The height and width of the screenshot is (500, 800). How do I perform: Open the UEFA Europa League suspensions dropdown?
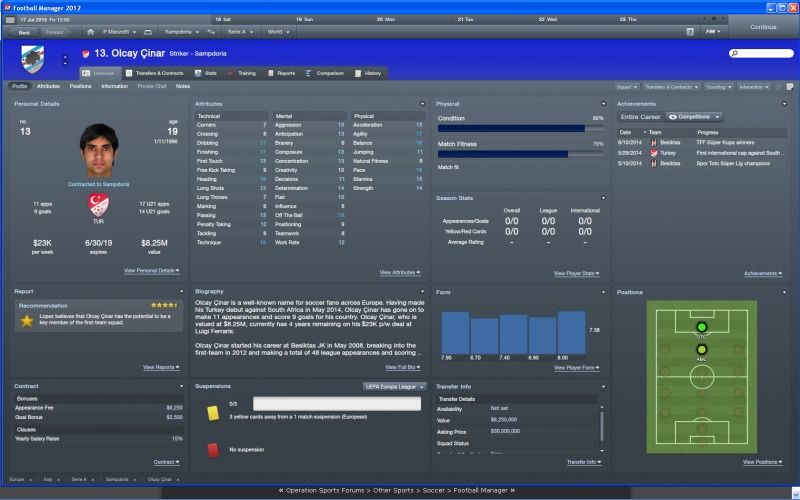pos(394,386)
